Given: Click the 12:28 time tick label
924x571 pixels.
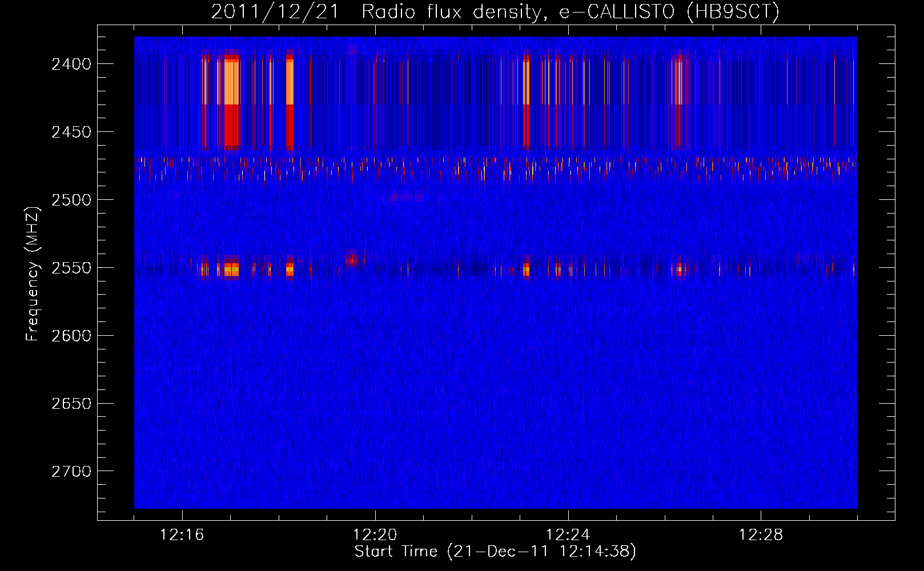Looking at the screenshot, I should click(761, 535).
